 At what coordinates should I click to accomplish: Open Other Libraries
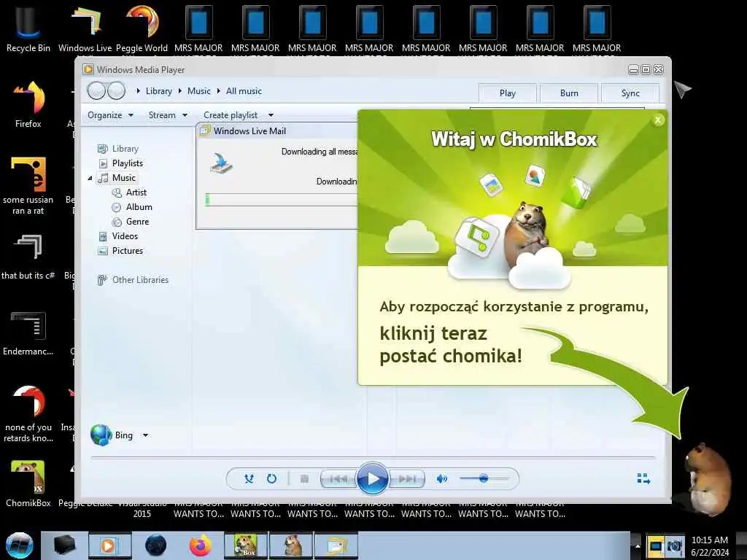click(140, 280)
